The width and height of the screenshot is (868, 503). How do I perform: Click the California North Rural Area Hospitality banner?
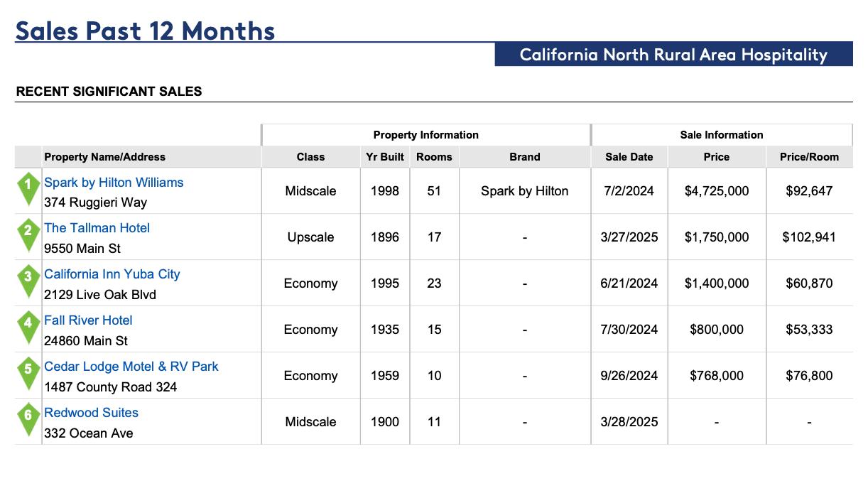(x=673, y=55)
